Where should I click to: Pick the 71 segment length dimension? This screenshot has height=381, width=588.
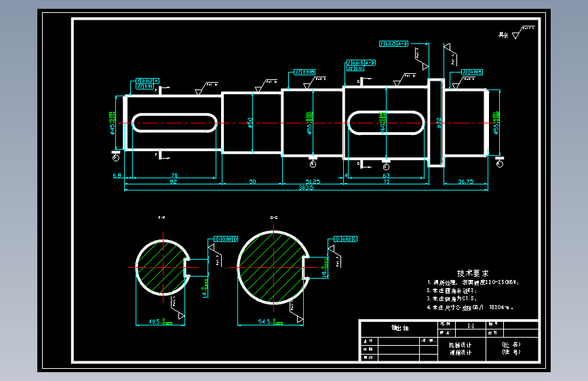click(x=387, y=182)
